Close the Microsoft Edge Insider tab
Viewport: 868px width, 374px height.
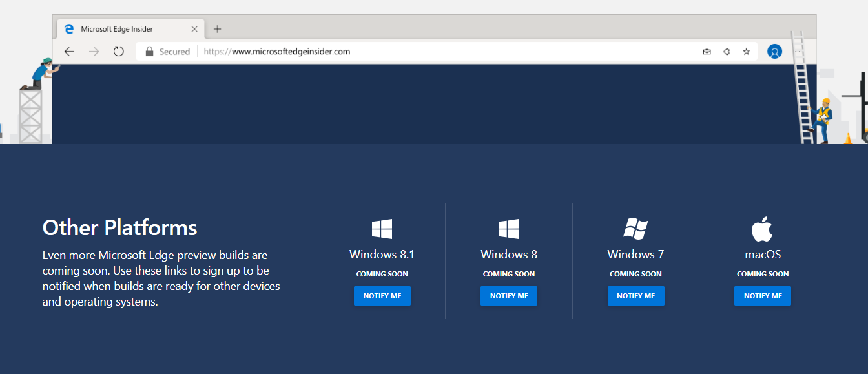click(x=194, y=29)
